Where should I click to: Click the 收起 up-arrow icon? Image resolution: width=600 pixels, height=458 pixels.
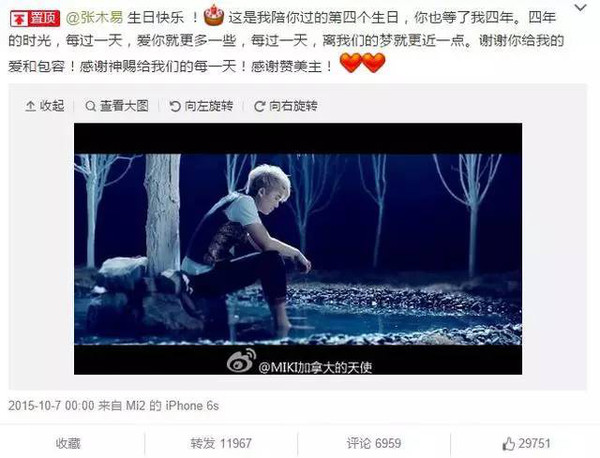(30, 106)
